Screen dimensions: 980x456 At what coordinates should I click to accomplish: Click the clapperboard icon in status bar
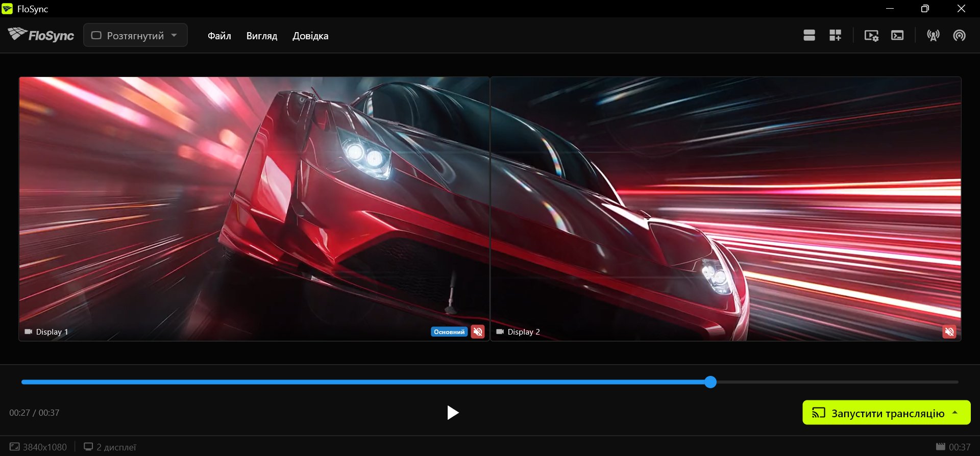point(941,447)
